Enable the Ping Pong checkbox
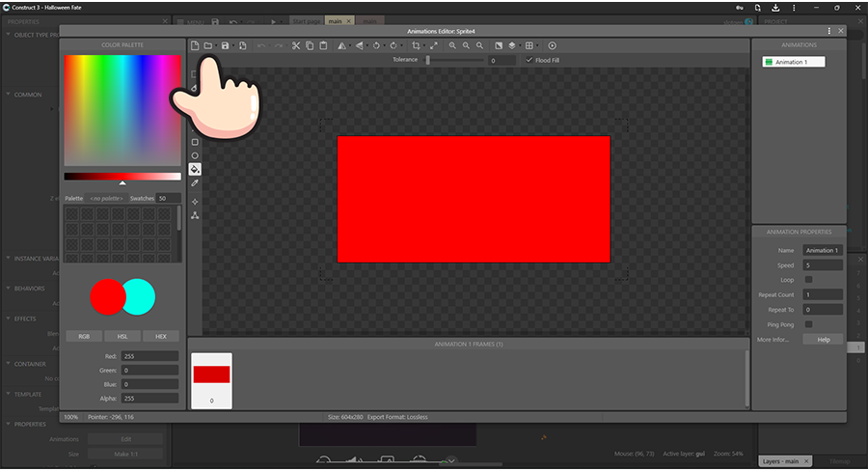The image size is (868, 471). tap(808, 324)
